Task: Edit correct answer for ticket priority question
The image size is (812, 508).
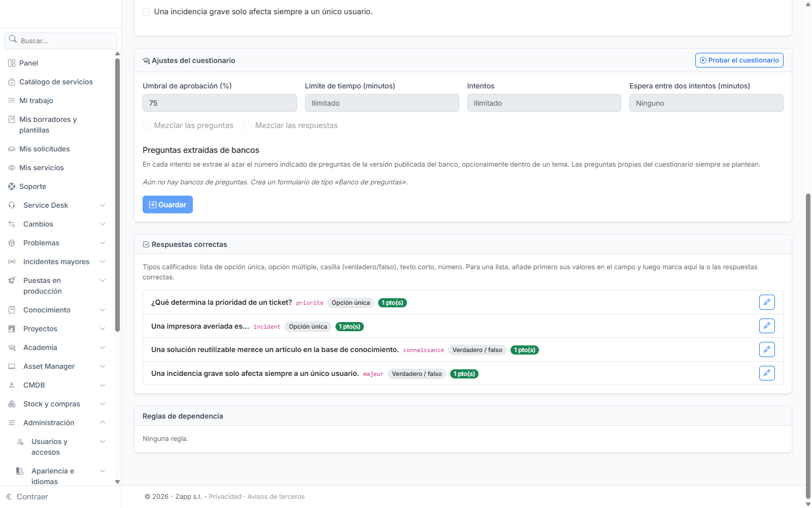Action: pos(767,302)
